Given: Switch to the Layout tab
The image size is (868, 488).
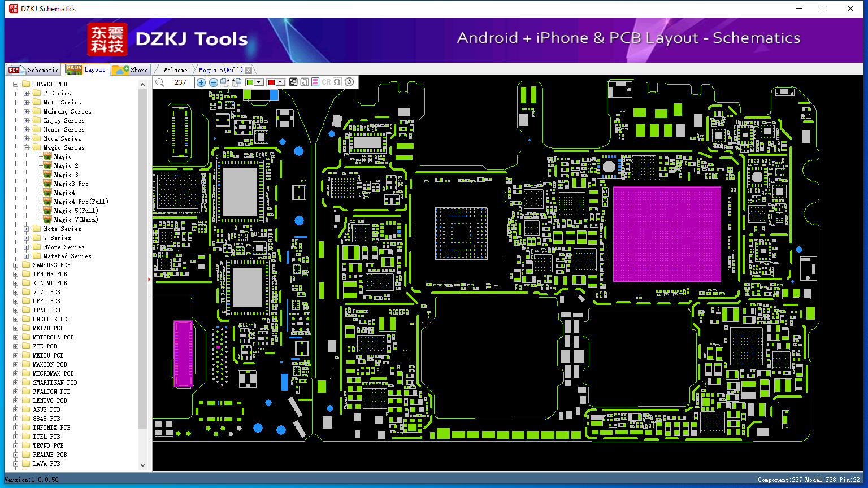Looking at the screenshot, I should tap(85, 69).
